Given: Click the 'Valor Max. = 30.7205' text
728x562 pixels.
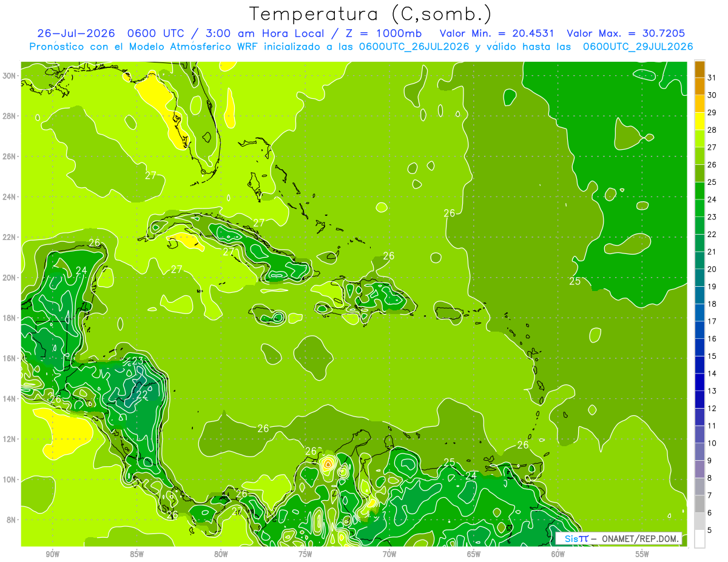Looking at the screenshot, I should [625, 33].
